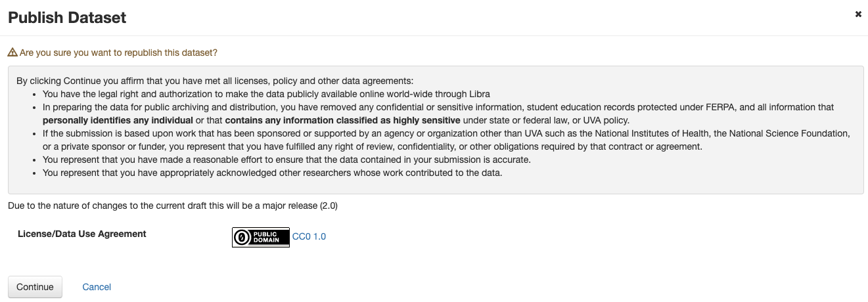Click the Publish Dataset heading

[67, 18]
